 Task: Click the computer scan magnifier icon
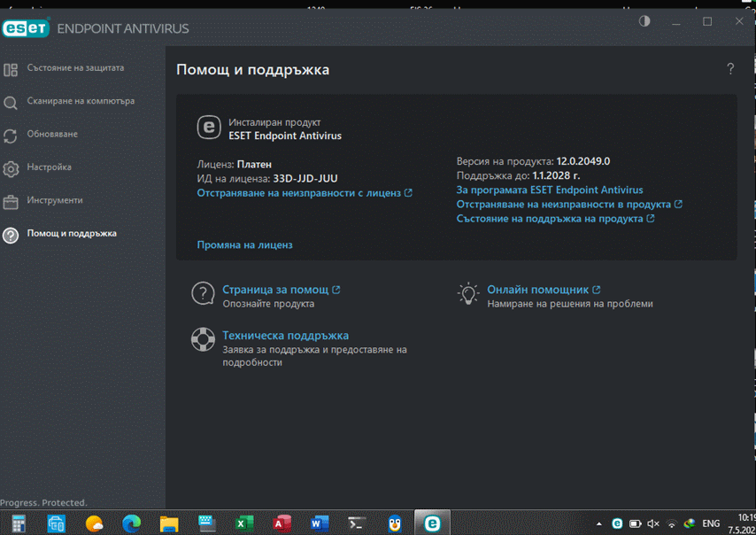click(x=11, y=103)
